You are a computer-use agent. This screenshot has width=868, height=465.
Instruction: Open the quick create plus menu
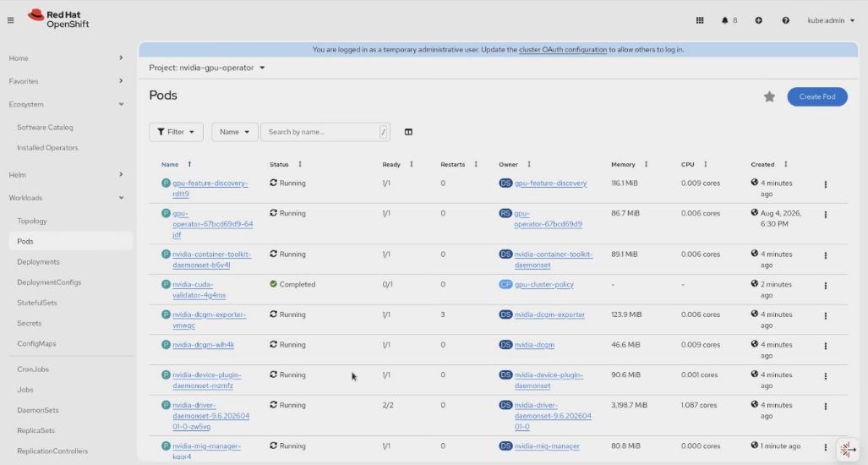(758, 20)
